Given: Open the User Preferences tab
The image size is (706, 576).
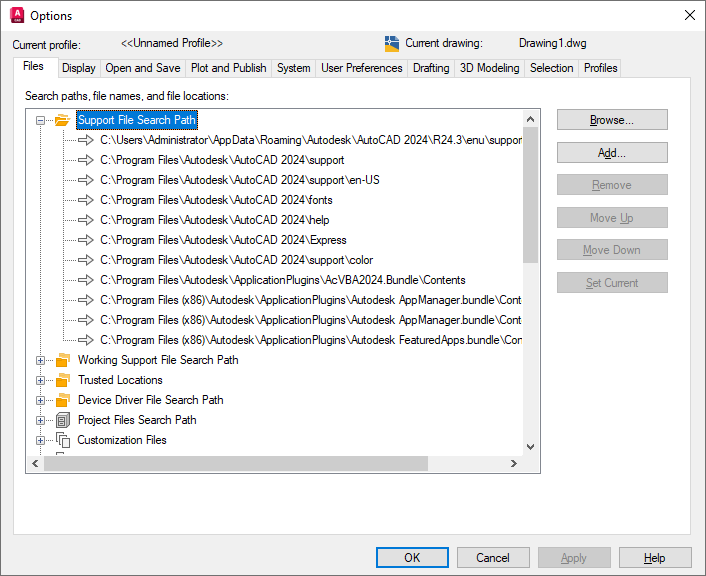Looking at the screenshot, I should 362,68.
